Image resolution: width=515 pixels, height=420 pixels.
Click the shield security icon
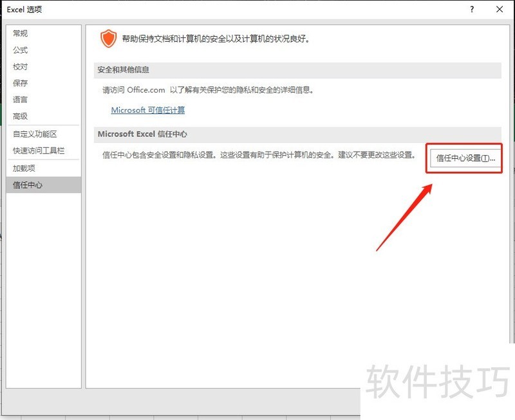point(109,39)
